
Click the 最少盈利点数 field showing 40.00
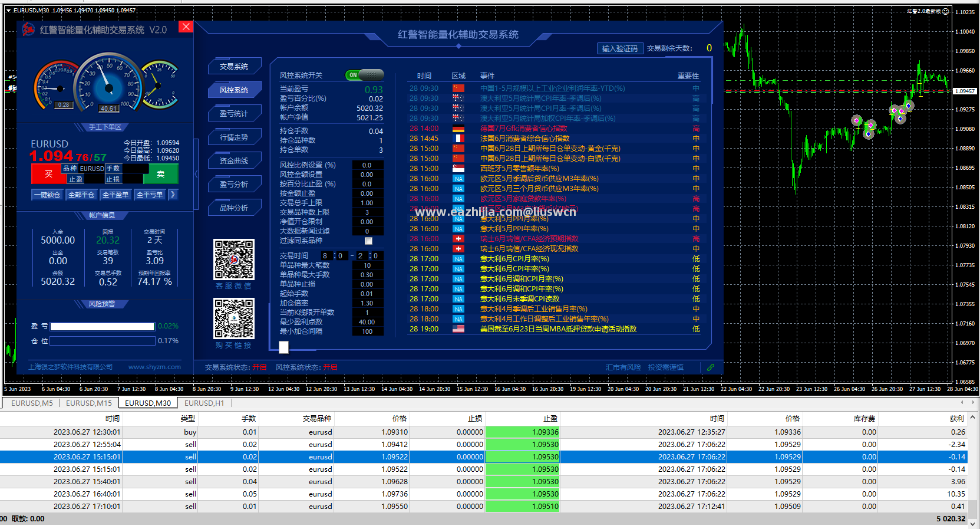[367, 322]
